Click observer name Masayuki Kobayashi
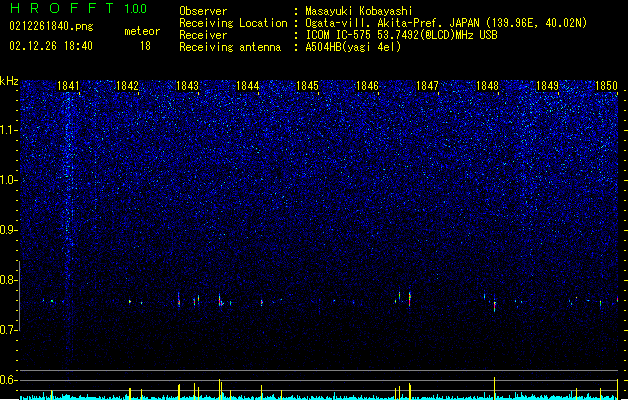Image resolution: width=629 pixels, height=400 pixels. [x=359, y=11]
